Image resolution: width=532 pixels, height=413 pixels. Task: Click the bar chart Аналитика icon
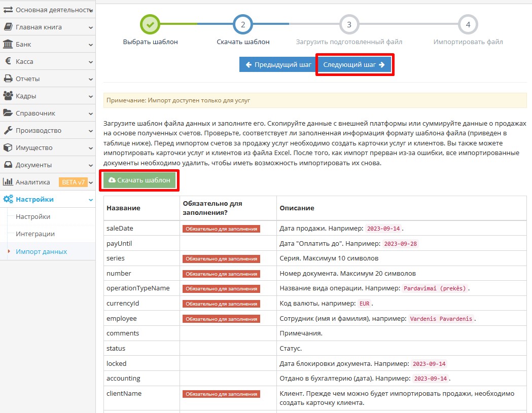[x=8, y=182]
